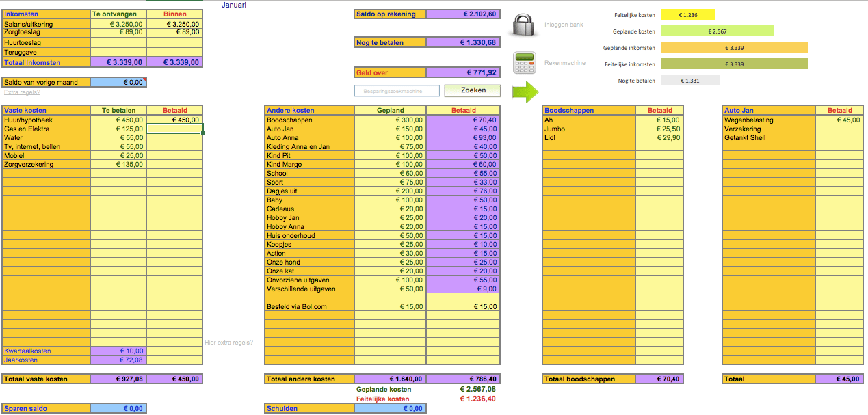Select the Saldo van vorige maand value cell
Screen dimensions: 868x415
[118, 83]
